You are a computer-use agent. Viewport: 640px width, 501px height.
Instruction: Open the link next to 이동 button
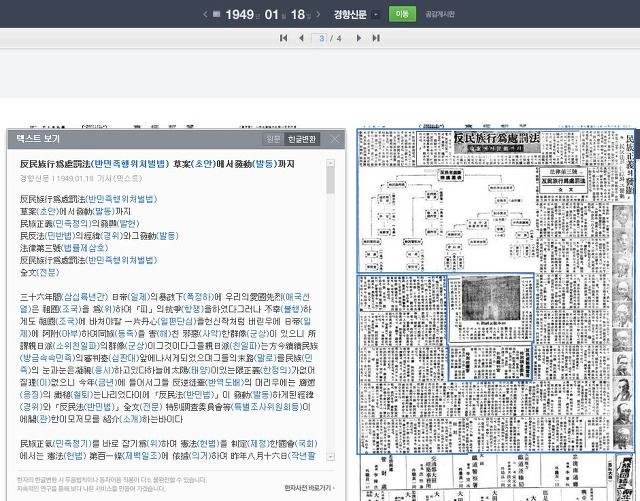[x=440, y=14]
